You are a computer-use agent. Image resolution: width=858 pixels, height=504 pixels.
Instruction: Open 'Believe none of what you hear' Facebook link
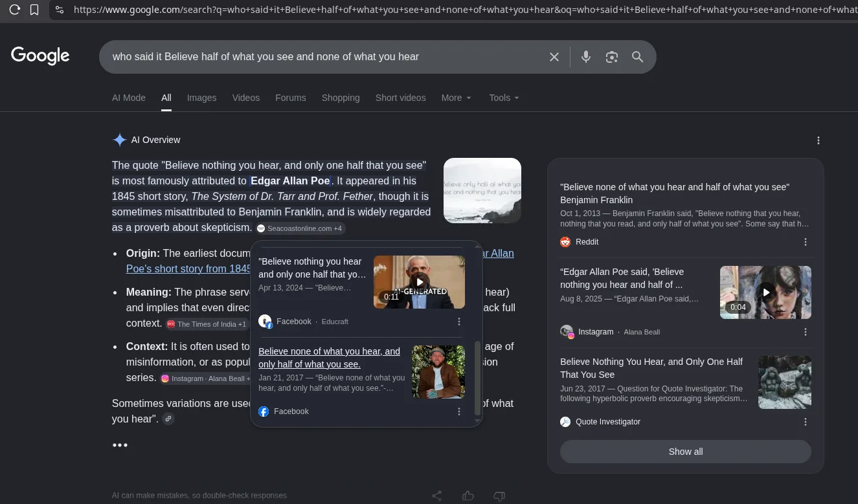pos(329,358)
